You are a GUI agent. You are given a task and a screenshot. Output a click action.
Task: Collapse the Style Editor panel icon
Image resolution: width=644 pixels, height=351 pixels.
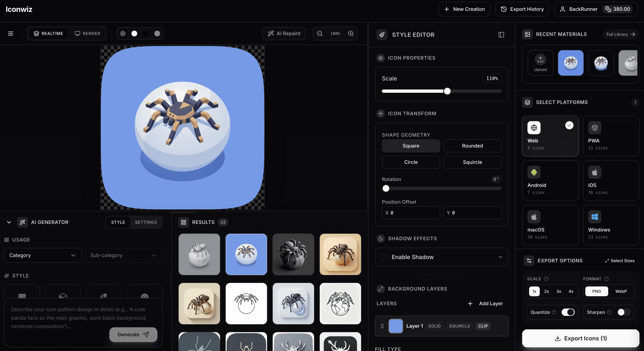pyautogui.click(x=501, y=35)
